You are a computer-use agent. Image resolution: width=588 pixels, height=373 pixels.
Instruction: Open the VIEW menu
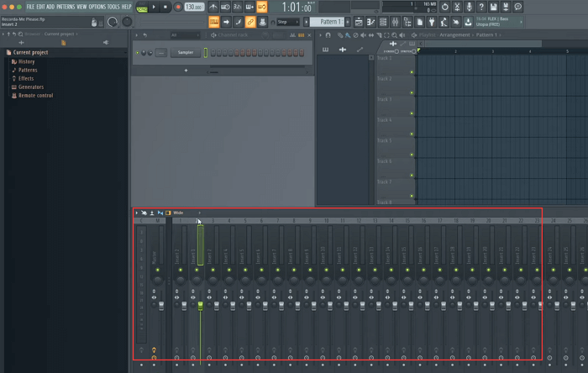pyautogui.click(x=81, y=7)
